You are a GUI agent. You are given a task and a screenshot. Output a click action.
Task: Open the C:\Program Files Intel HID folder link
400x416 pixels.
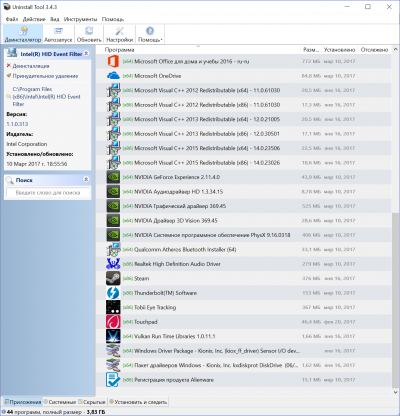(x=46, y=97)
